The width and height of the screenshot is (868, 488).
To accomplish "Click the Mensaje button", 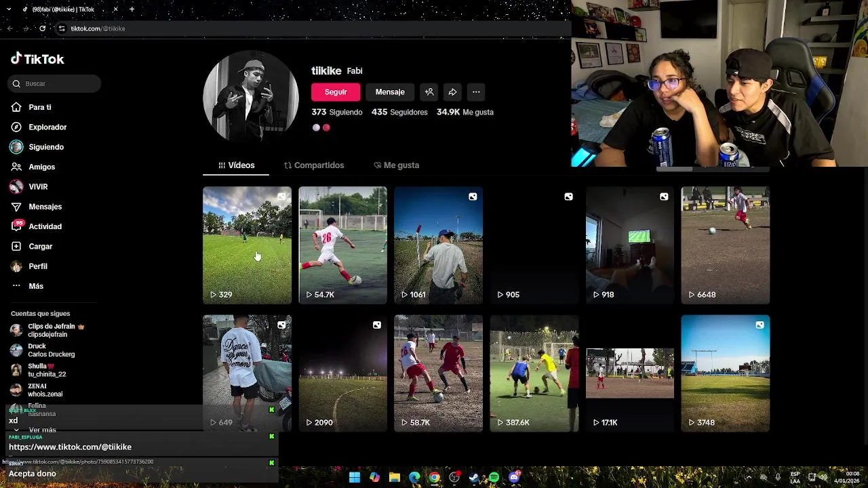I will [x=390, y=92].
